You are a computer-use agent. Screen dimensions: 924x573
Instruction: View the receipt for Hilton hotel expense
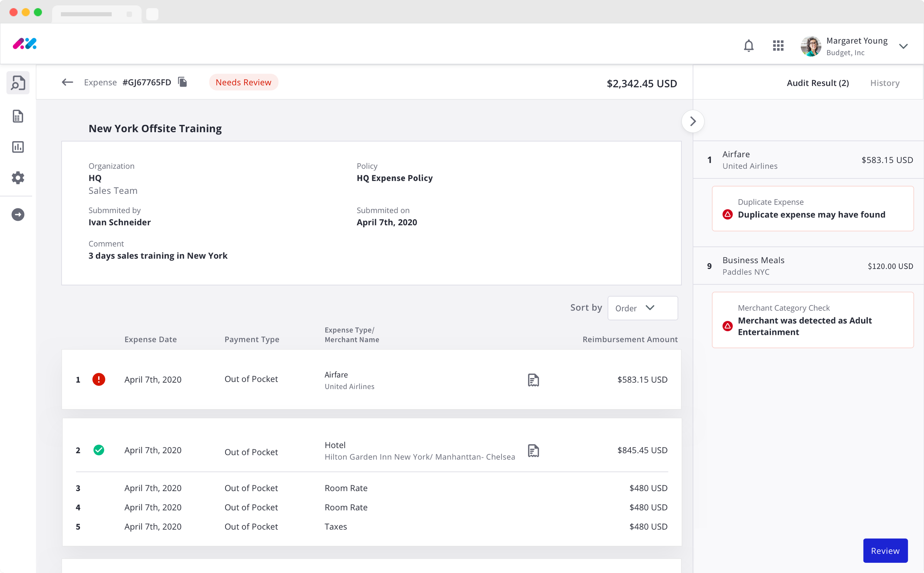click(x=533, y=451)
